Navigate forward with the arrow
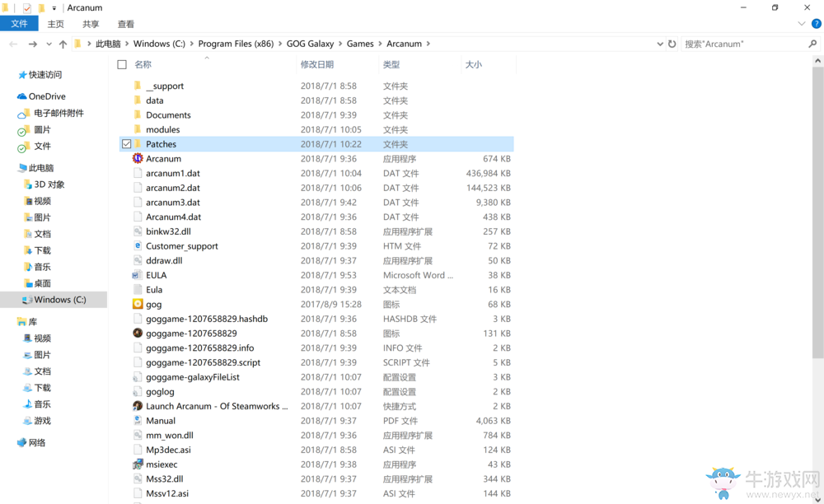Screen dimensions: 824x504 point(33,44)
